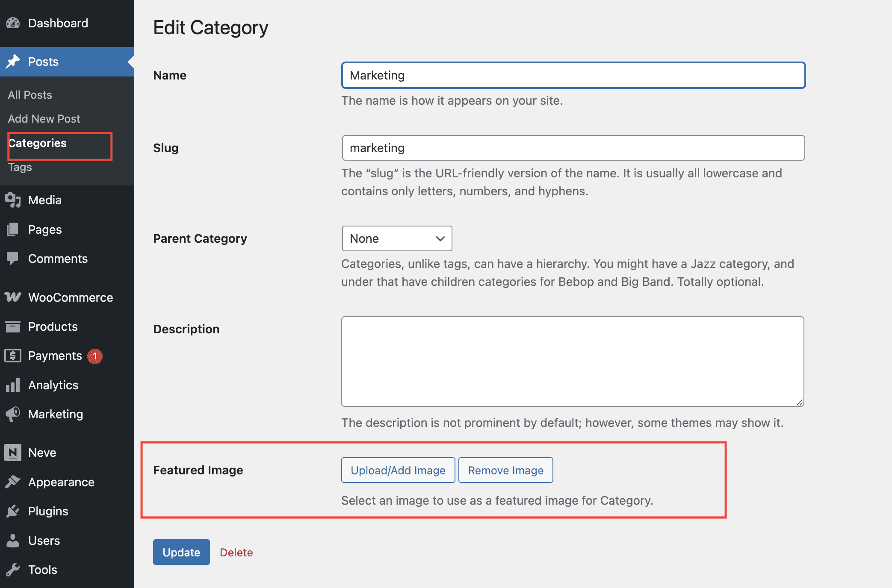Click the Analytics bar chart icon
This screenshot has width=892, height=588.
(x=13, y=385)
